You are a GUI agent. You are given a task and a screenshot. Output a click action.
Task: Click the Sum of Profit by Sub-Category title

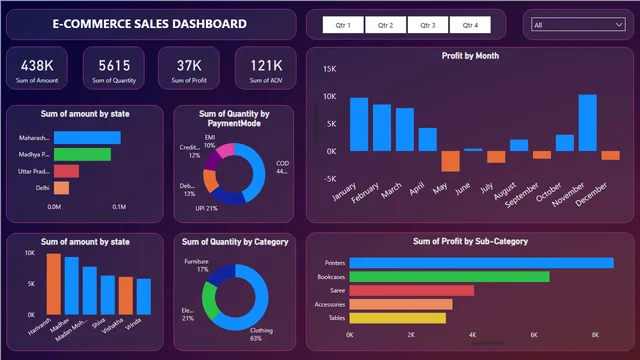pos(470,241)
